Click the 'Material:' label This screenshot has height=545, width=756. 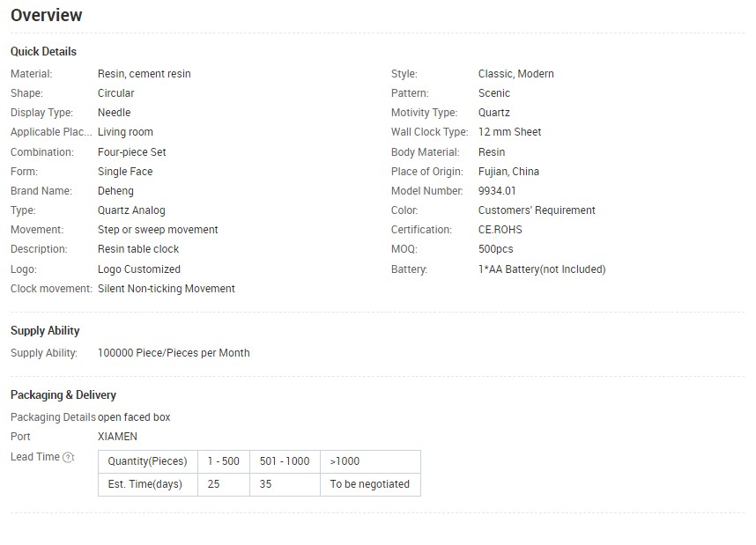tap(32, 74)
